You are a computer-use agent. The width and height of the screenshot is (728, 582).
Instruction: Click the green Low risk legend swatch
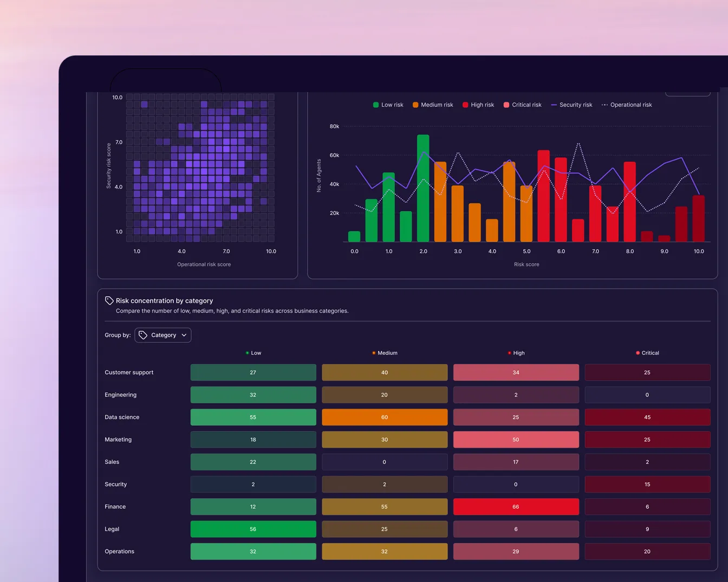pos(376,105)
